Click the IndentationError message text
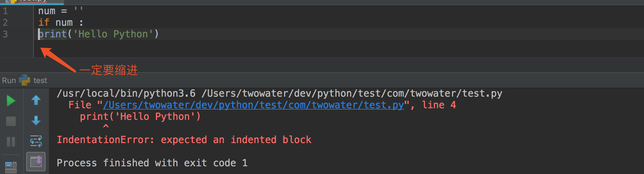644x174 pixels. click(x=184, y=140)
